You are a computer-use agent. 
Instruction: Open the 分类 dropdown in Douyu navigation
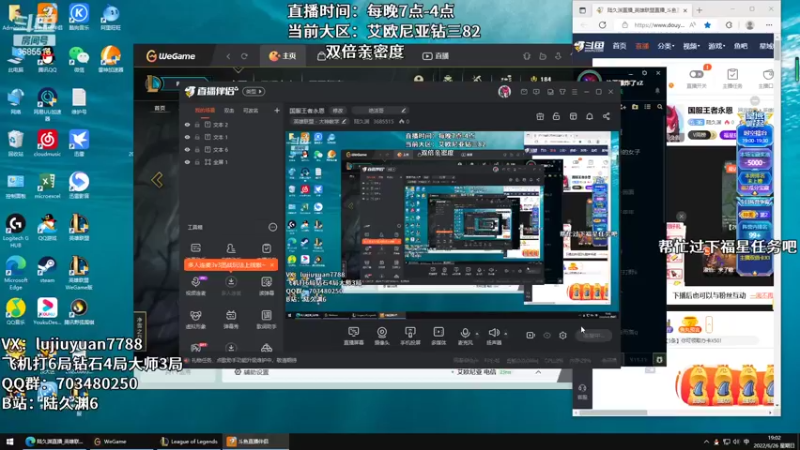(x=665, y=46)
